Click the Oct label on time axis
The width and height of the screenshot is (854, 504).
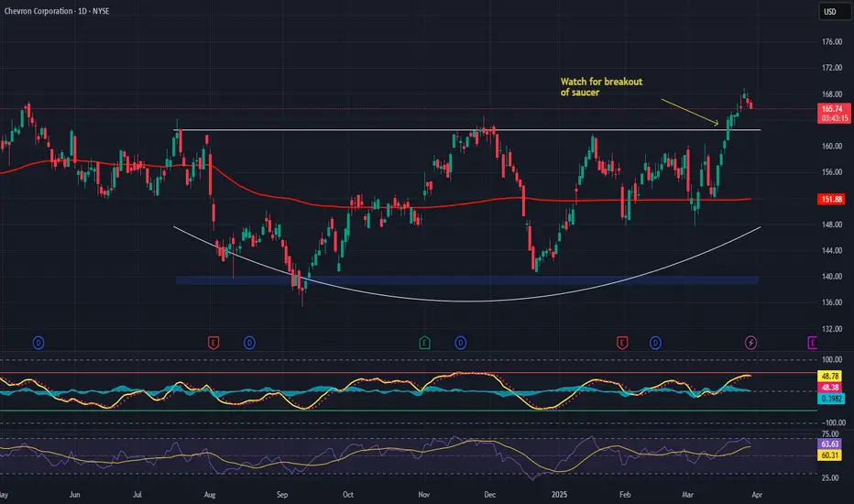[348, 495]
